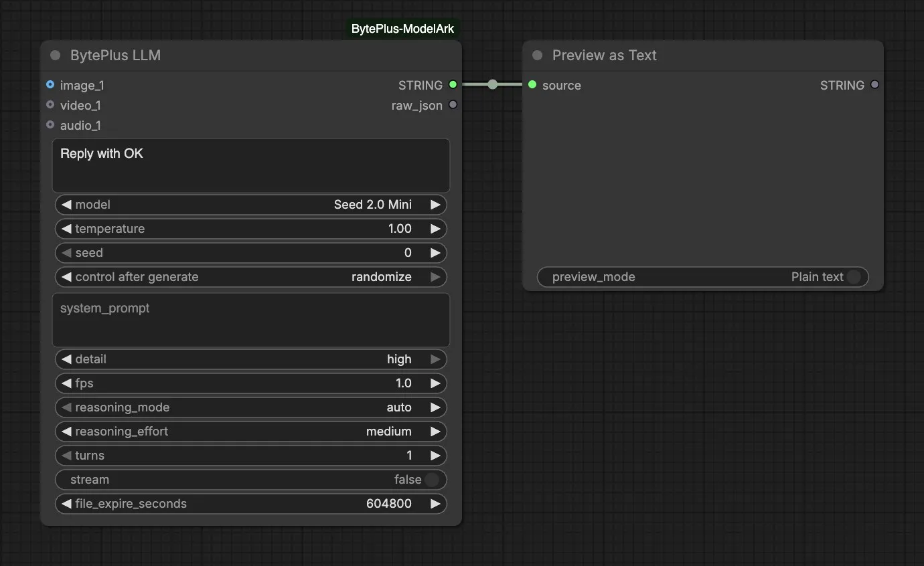Toggle preview_mode Plain text switch

pos(854,277)
